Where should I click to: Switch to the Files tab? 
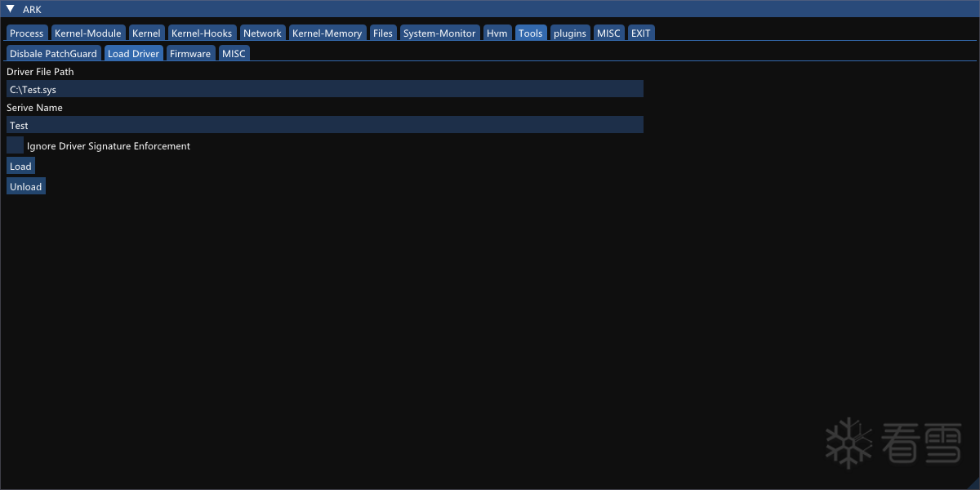coord(383,33)
